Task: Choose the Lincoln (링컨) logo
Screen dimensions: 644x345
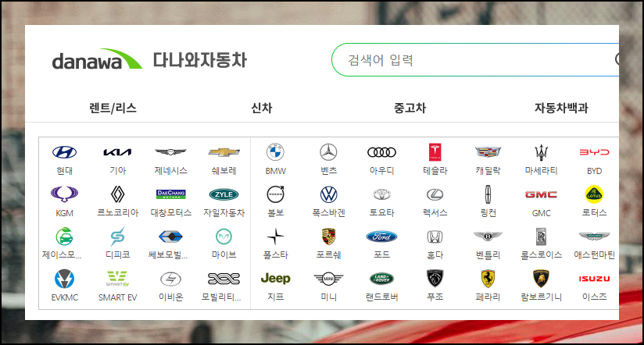Action: 488,194
